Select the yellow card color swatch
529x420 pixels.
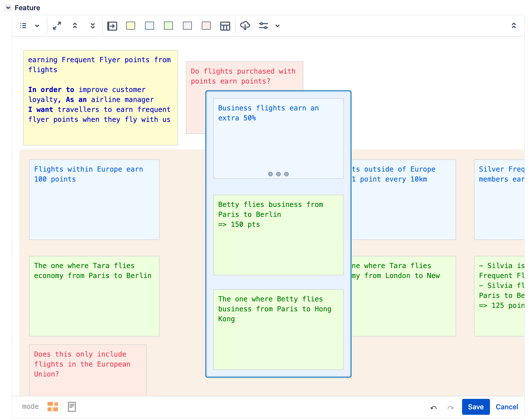[x=131, y=26]
